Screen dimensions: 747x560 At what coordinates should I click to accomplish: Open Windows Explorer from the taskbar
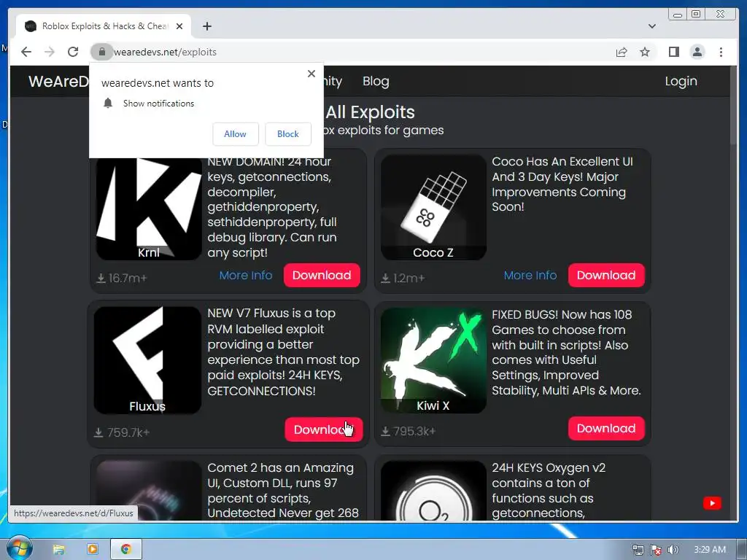(58, 550)
